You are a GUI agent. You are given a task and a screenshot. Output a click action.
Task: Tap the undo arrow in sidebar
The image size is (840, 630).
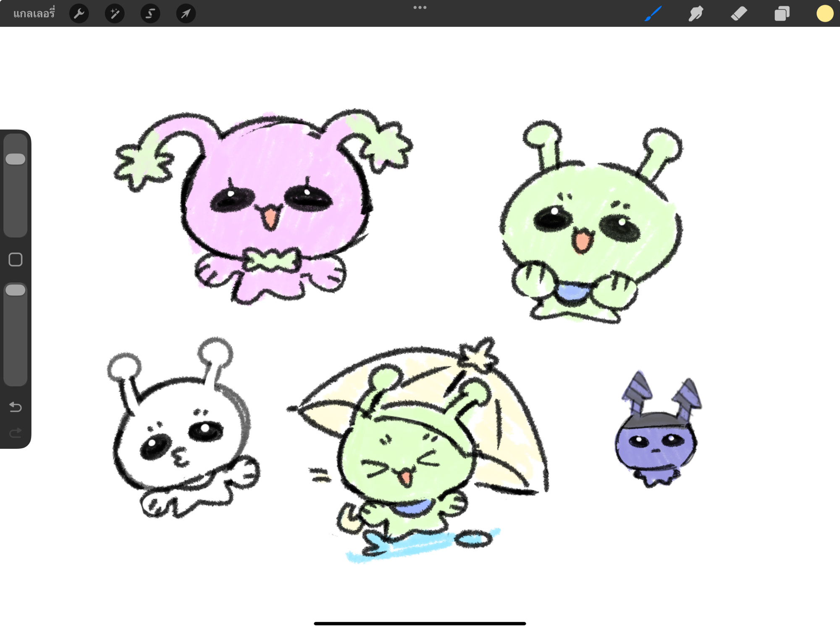[16, 407]
